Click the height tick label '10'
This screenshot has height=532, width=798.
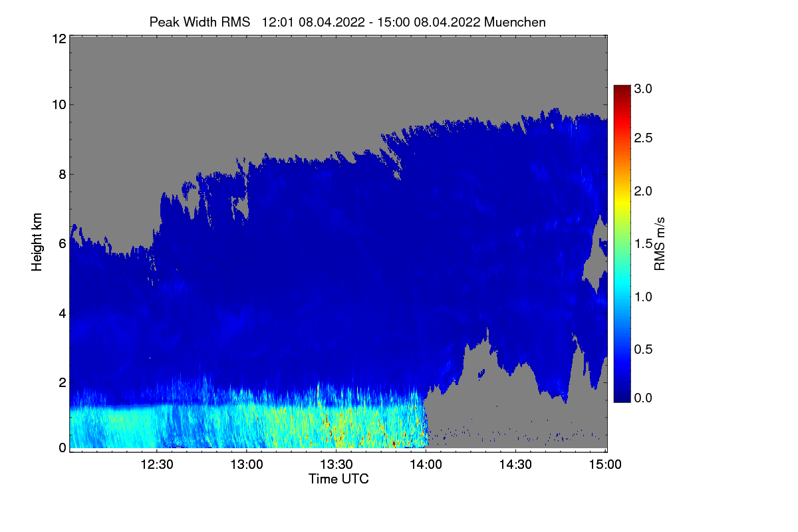point(59,104)
